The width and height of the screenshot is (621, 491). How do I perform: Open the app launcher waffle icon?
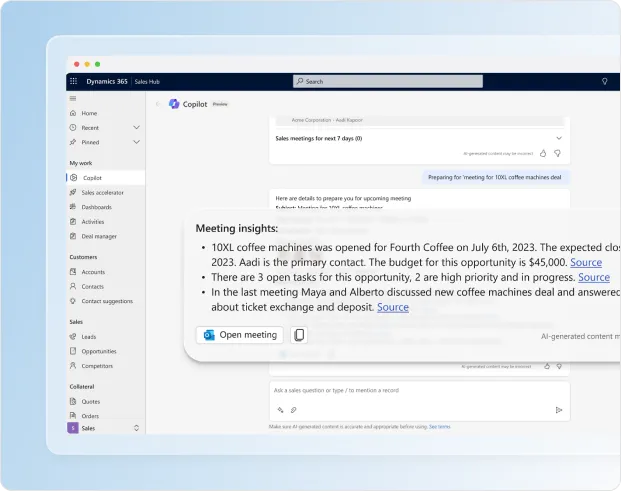[x=74, y=81]
